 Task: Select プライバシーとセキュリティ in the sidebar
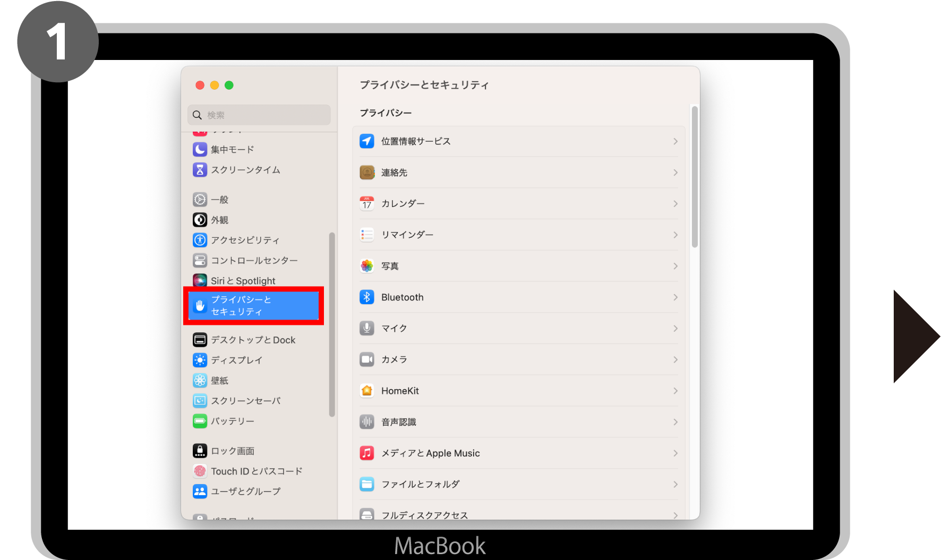[253, 306]
